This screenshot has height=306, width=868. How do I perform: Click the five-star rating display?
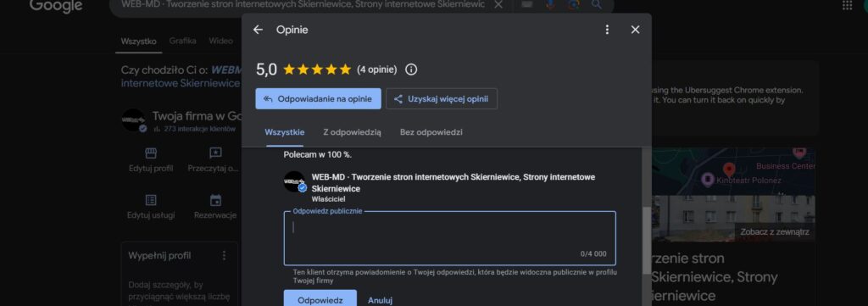pyautogui.click(x=317, y=70)
